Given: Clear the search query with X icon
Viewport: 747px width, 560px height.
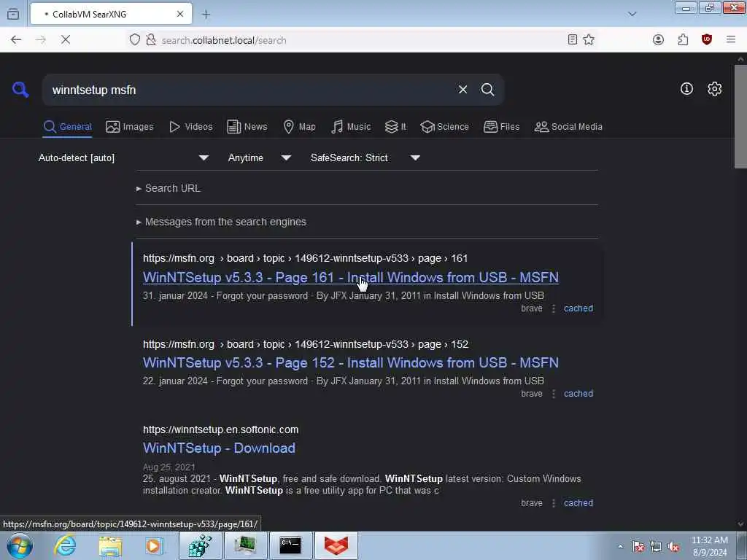Looking at the screenshot, I should tap(462, 90).
